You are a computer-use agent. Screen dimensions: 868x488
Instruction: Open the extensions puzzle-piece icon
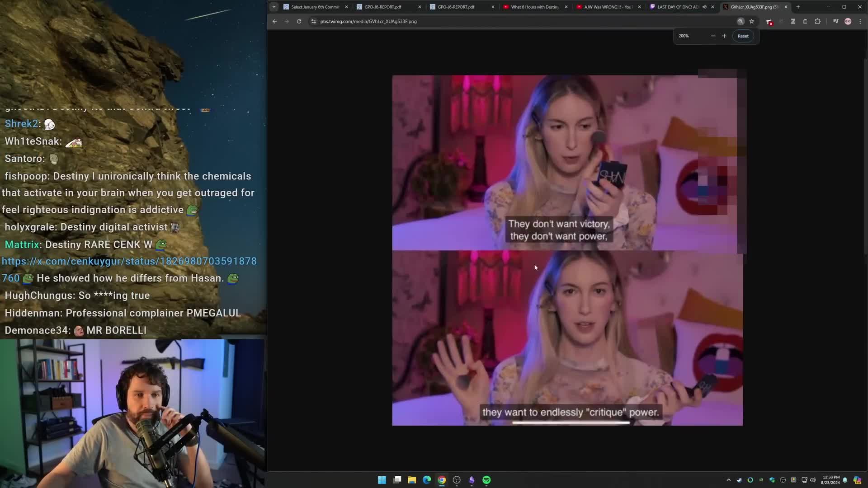(818, 21)
